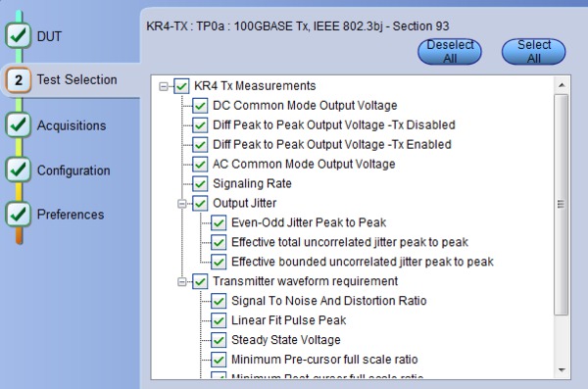This screenshot has width=588, height=389.
Task: Collapse the KR4 Tx Measurements tree node
Action: pos(164,86)
